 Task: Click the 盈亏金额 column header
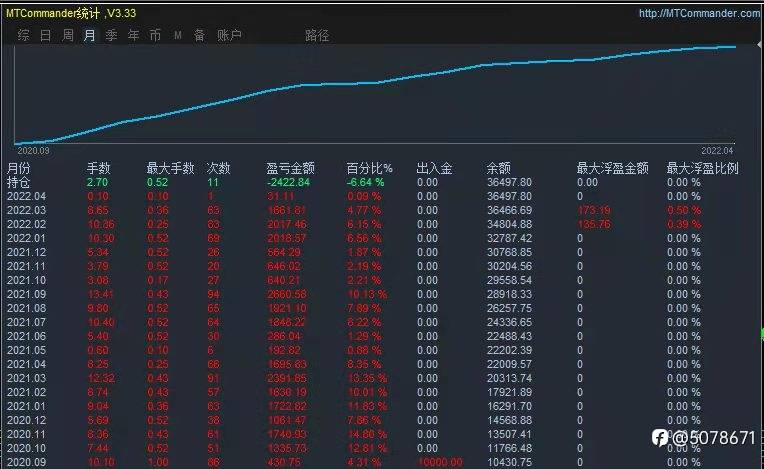click(290, 169)
